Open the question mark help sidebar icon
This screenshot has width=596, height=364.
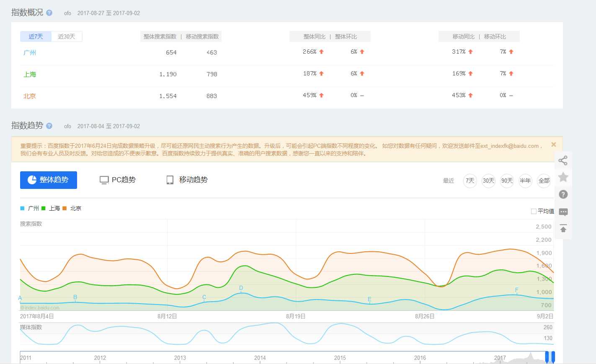tap(563, 194)
